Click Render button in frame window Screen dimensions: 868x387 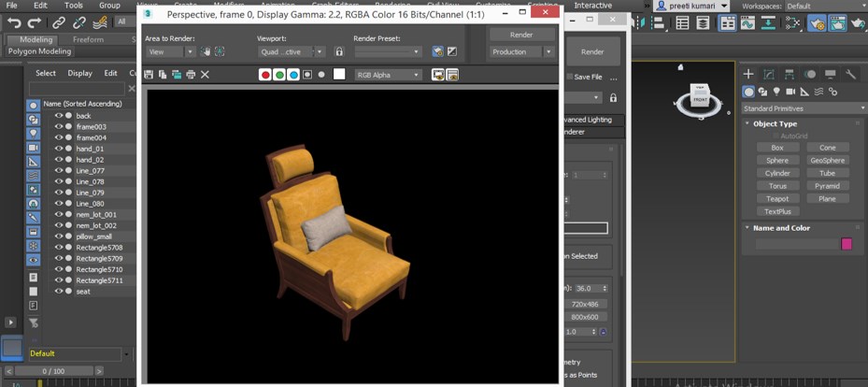click(x=522, y=35)
